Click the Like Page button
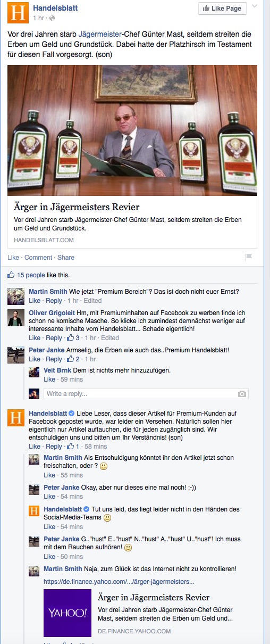Image resolution: width=270 pixels, height=644 pixels. 222,9
